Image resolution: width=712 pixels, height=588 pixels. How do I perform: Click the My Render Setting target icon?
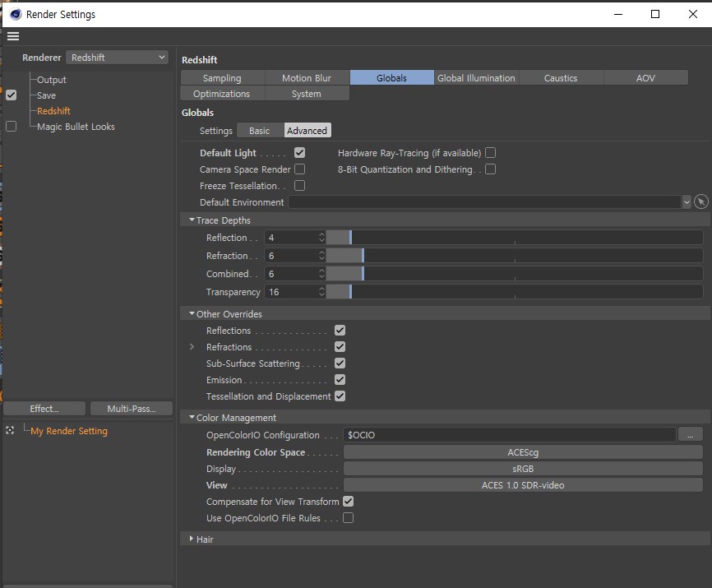point(10,431)
